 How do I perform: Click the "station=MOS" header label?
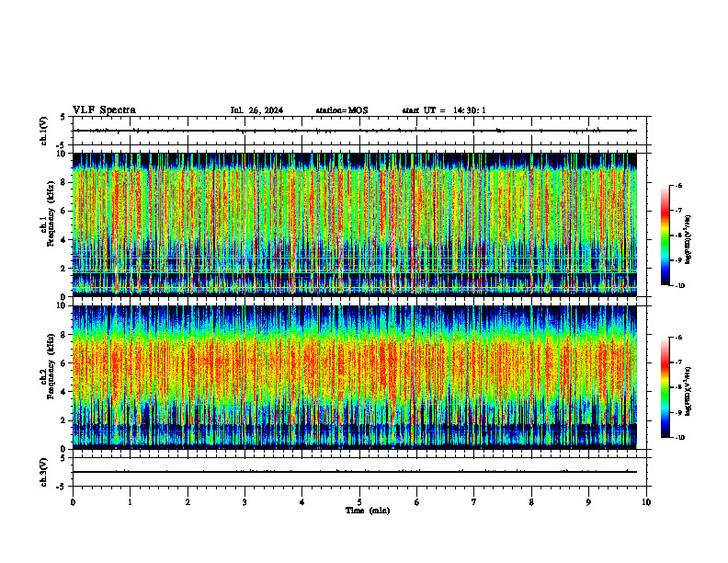(x=342, y=110)
